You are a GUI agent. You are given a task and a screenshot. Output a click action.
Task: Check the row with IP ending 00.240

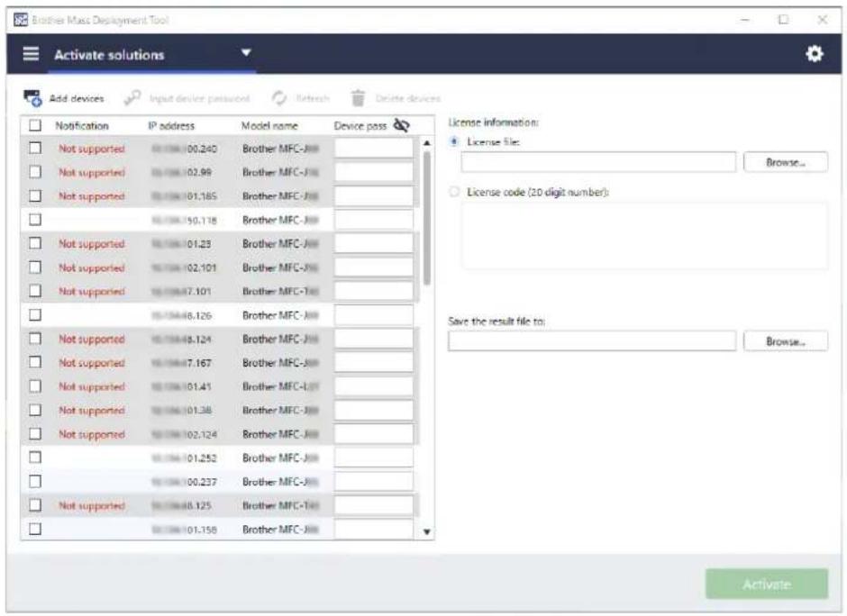coord(35,148)
